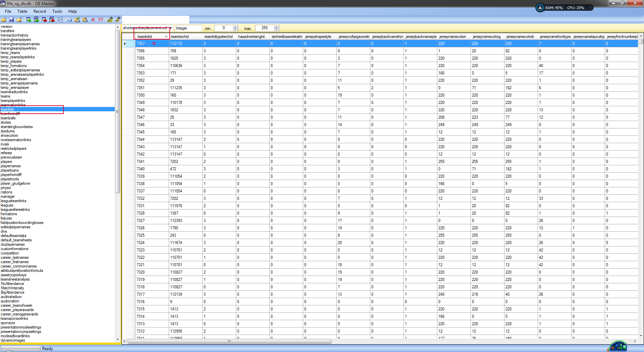Click the copy records icon
644x352 pixels.
pos(69,20)
